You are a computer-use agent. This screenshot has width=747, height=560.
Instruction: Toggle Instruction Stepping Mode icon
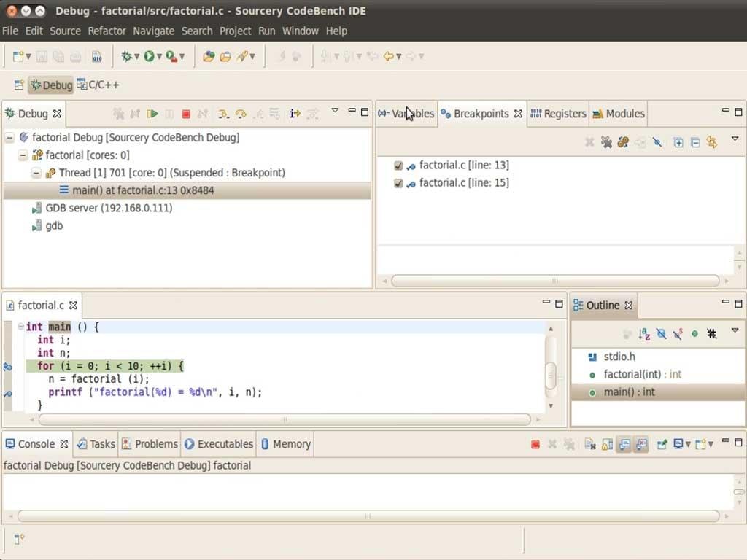295,114
